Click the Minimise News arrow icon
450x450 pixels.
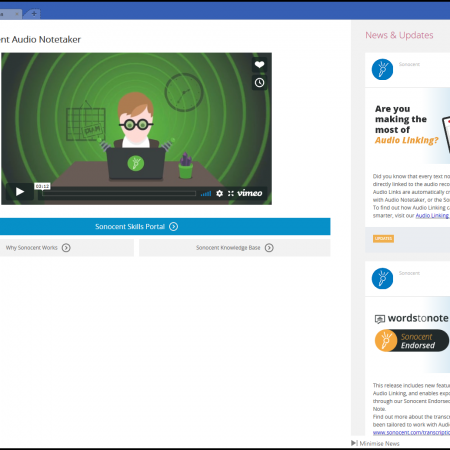coord(354,443)
